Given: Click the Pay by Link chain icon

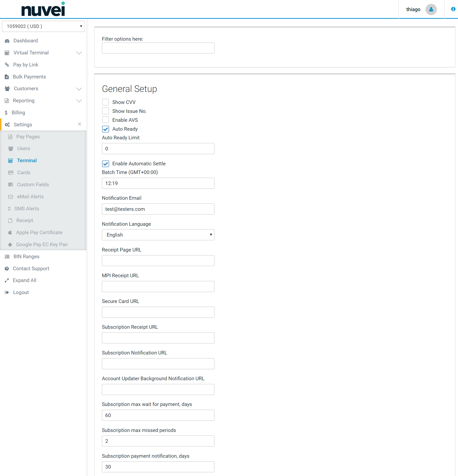Looking at the screenshot, I should tap(7, 65).
